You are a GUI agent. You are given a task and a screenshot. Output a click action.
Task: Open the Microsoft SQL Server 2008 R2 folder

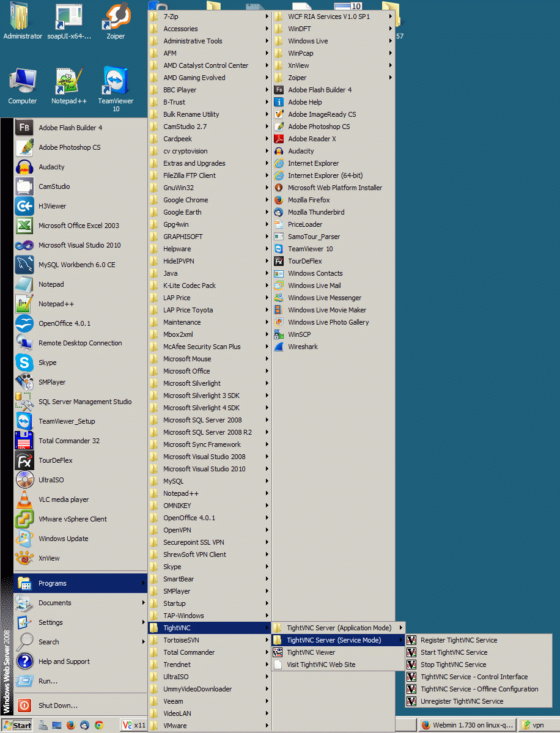point(210,432)
